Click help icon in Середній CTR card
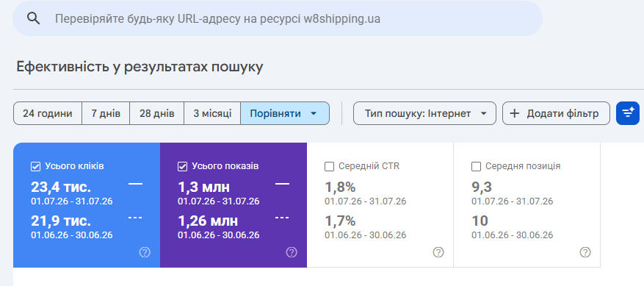Image resolution: width=644 pixels, height=286 pixels. click(x=438, y=252)
